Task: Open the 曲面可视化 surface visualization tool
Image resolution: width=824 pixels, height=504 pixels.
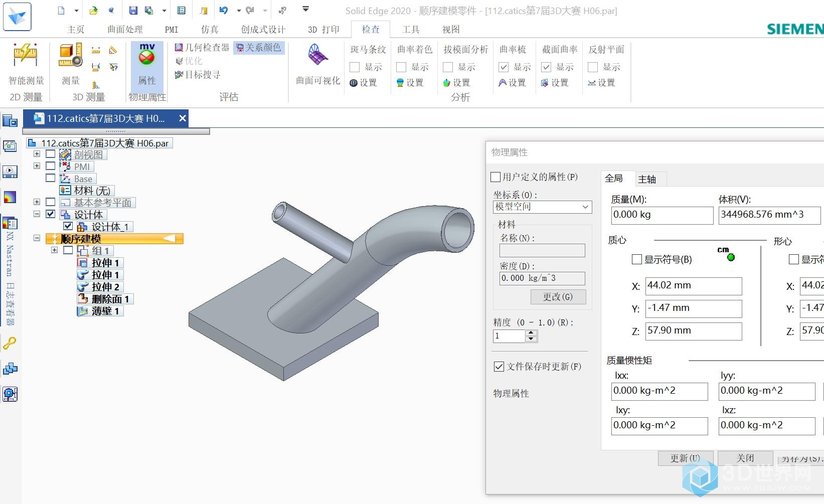Action: [x=318, y=65]
